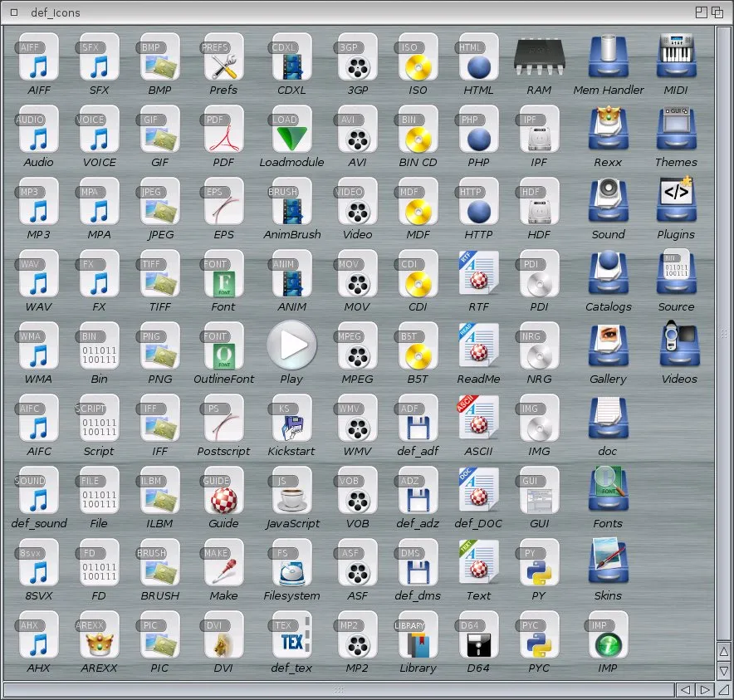Open the Mem Handler drawer icon

click(x=608, y=58)
